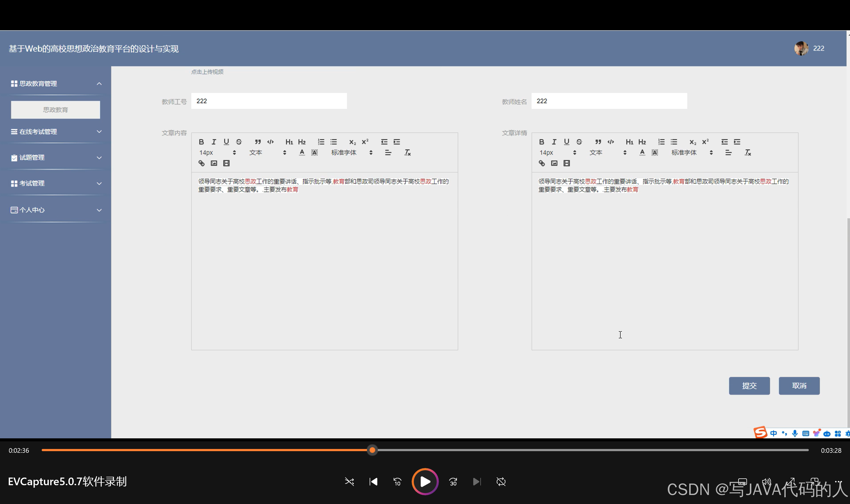This screenshot has height=504, width=850.
Task: Toggle bold in 文章详情 editor
Action: 542,142
